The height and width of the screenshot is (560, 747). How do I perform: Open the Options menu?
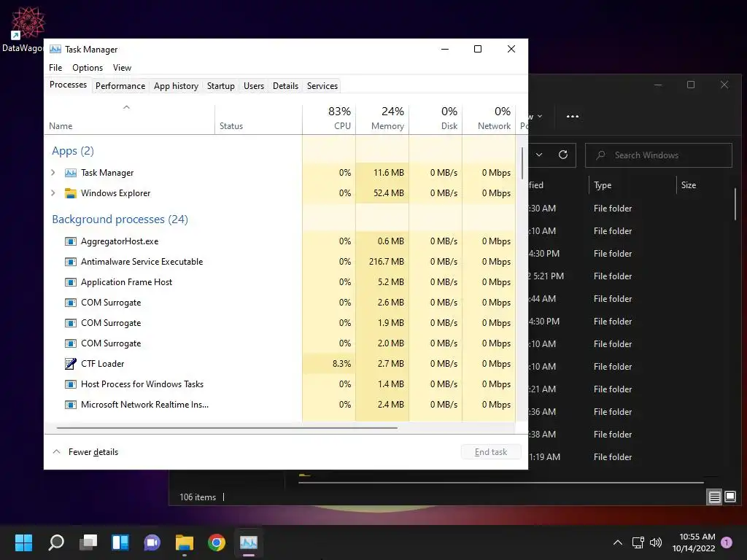click(88, 68)
